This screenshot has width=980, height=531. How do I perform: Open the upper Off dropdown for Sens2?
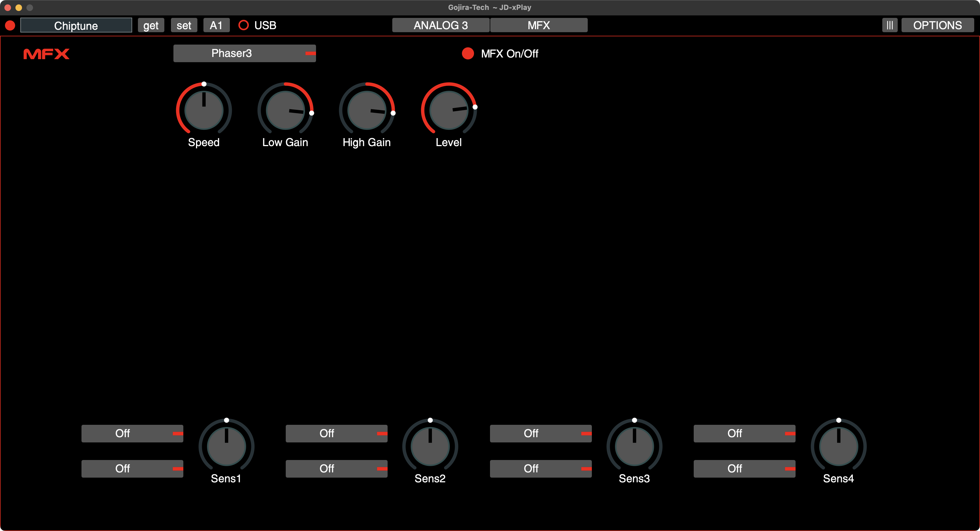click(x=337, y=433)
